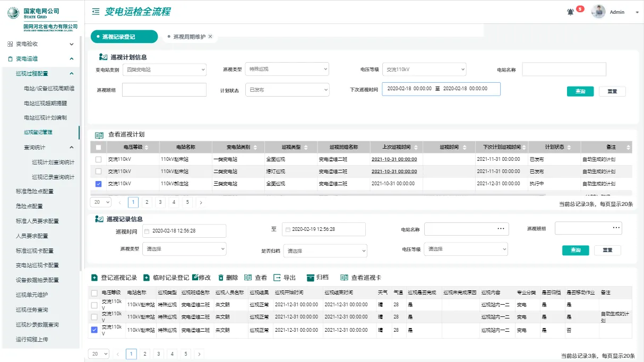The width and height of the screenshot is (644, 362).
Task: Click the 查看 view icon in toolbar
Action: coord(248,278)
